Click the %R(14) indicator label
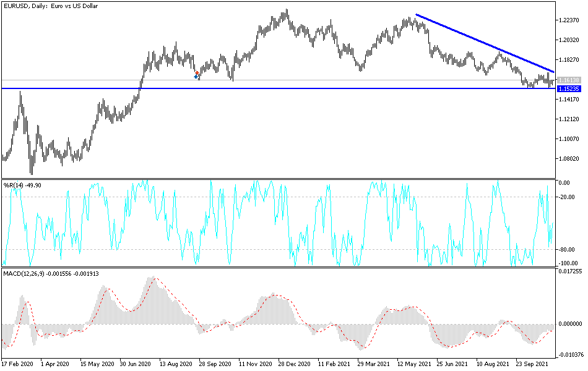Image resolution: width=588 pixels, height=371 pixels. point(22,184)
